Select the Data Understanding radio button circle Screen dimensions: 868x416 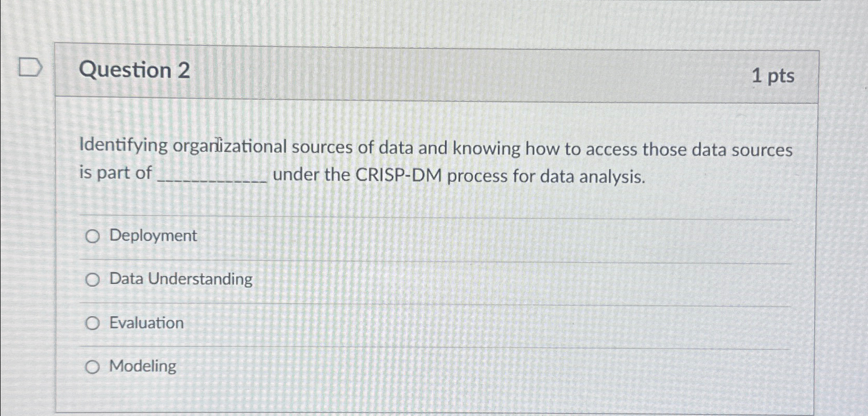click(x=93, y=280)
